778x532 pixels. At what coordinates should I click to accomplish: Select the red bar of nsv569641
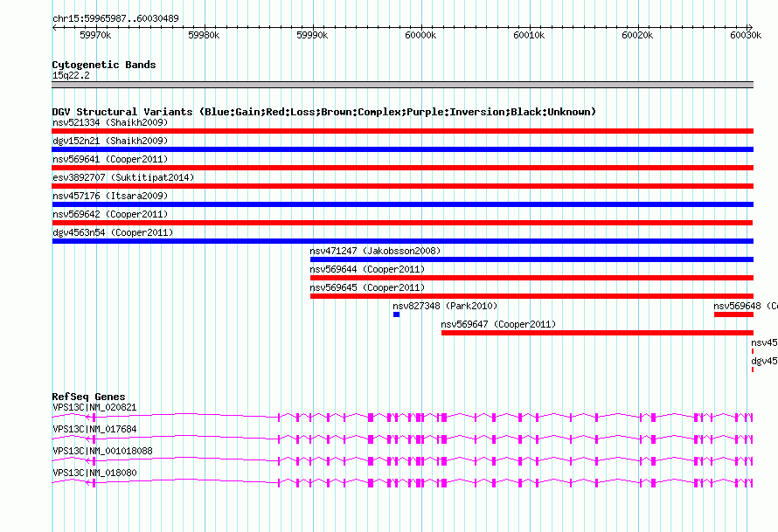[402, 168]
